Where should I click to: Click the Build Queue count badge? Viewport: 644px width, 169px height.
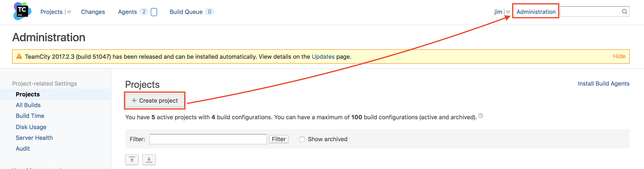(209, 12)
